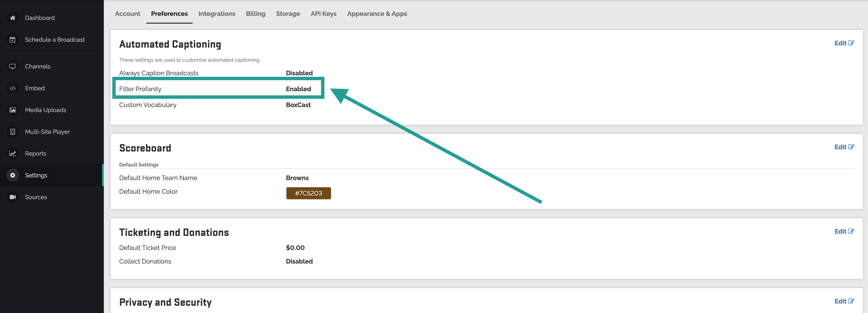Click the Multi-Site Player icon
Screen dimensions: 868x313
[x=12, y=132]
